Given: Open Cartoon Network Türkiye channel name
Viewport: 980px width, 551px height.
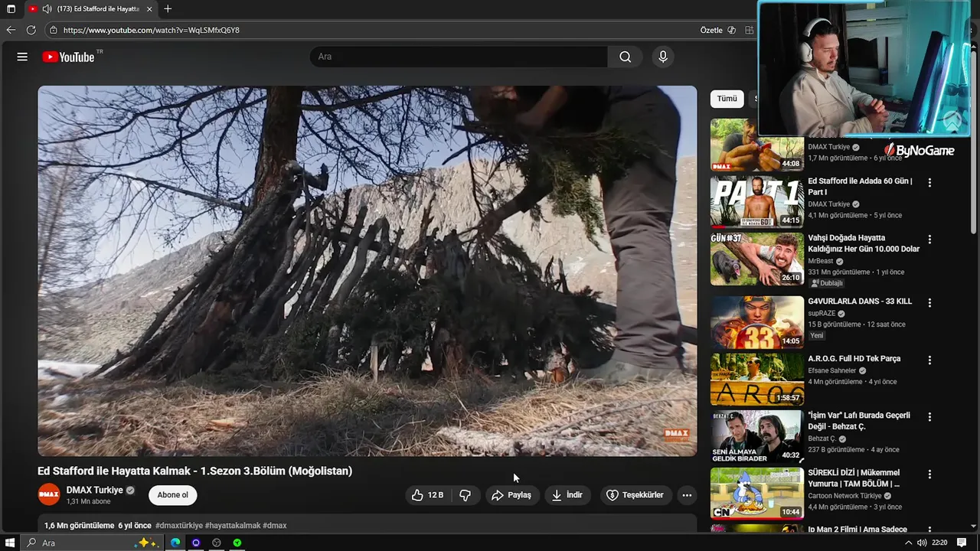Looking at the screenshot, I should point(844,496).
